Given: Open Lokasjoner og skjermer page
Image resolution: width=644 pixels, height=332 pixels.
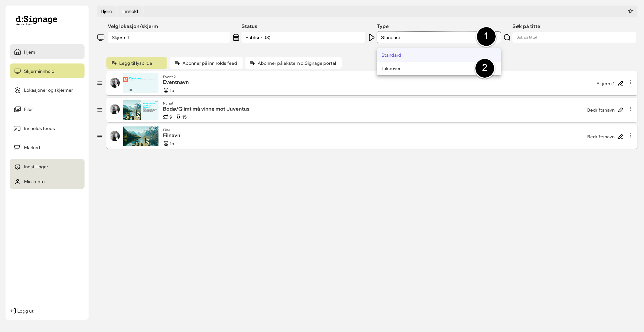Looking at the screenshot, I should point(47,90).
